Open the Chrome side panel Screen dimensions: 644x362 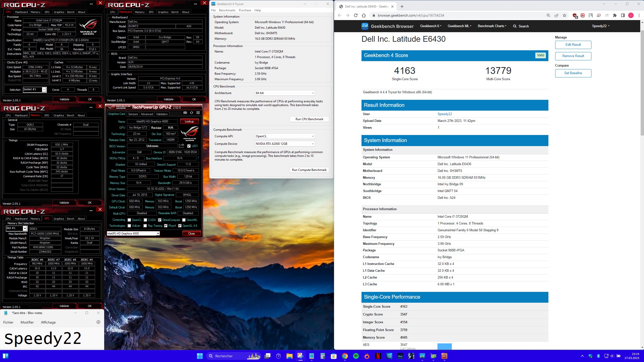[623, 15]
